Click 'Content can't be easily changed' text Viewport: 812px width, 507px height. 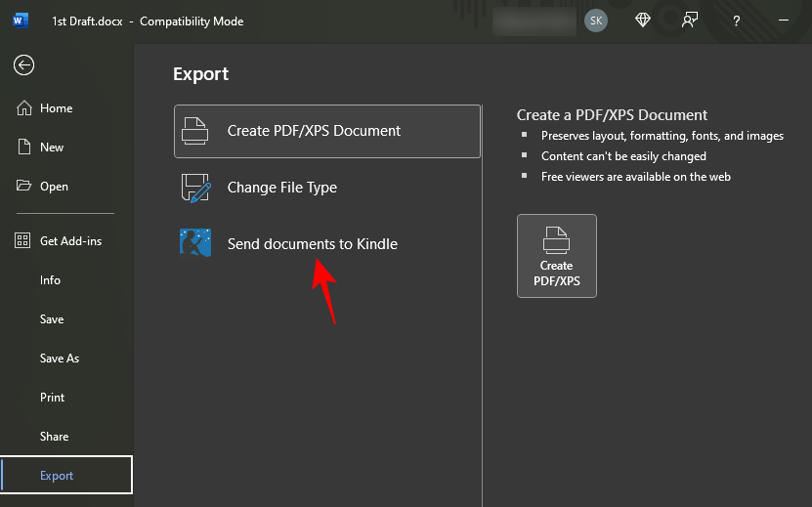pos(623,156)
